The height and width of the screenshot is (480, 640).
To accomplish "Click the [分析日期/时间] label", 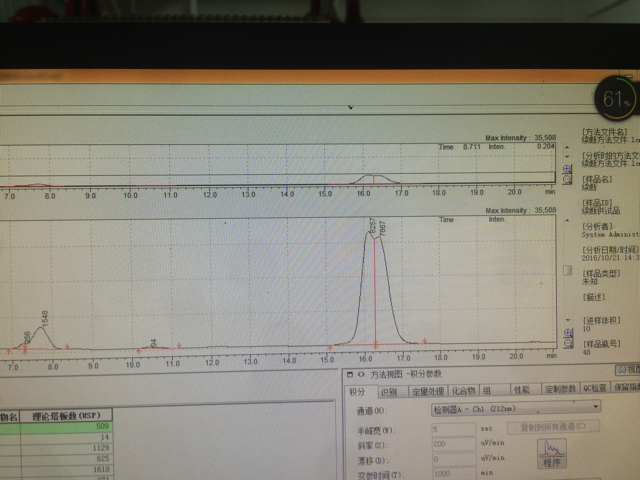I will 610,249.
